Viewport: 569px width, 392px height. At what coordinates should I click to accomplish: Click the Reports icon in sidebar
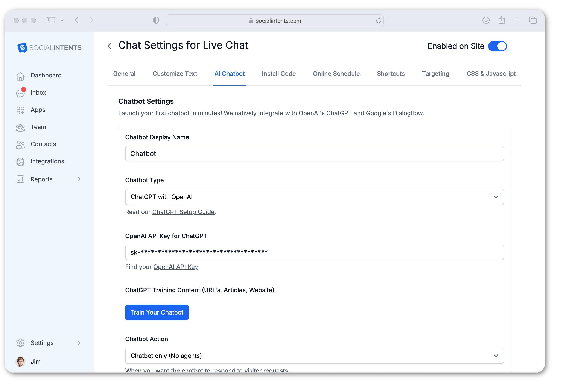(x=21, y=178)
